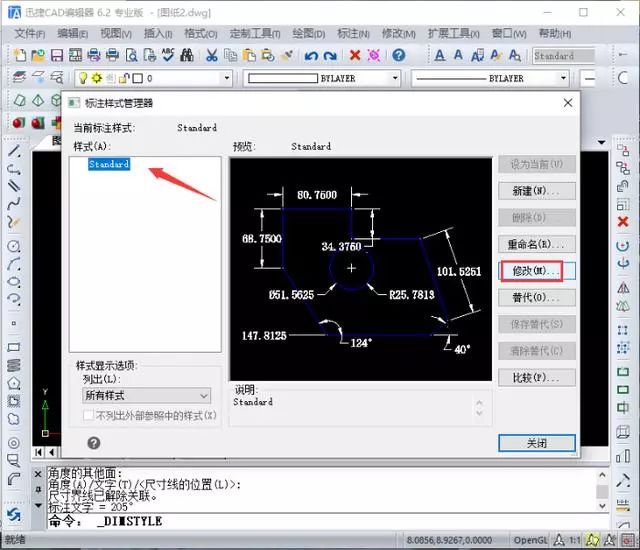Click the Redo arrow icon
Viewport: 640px width, 550px height.
click(x=330, y=55)
